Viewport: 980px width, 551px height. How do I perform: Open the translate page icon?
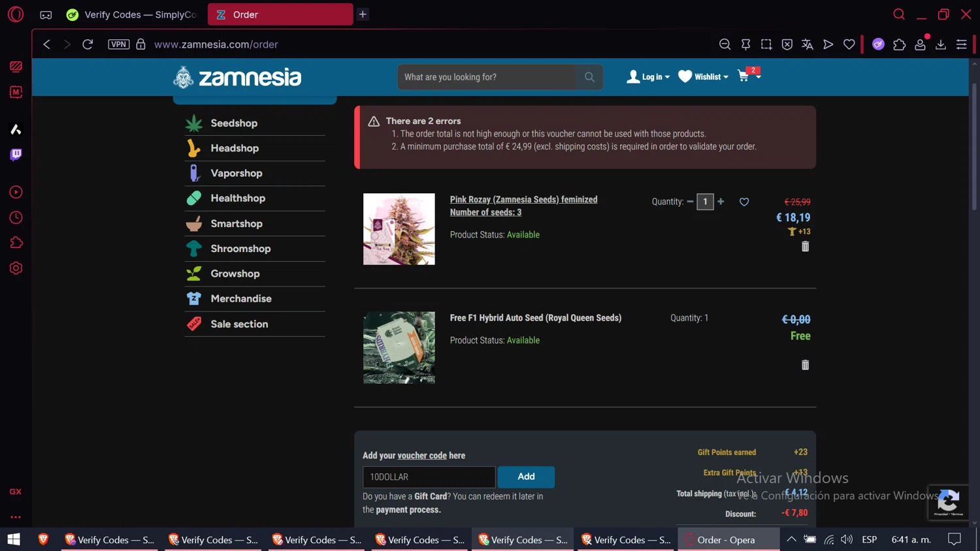point(808,44)
